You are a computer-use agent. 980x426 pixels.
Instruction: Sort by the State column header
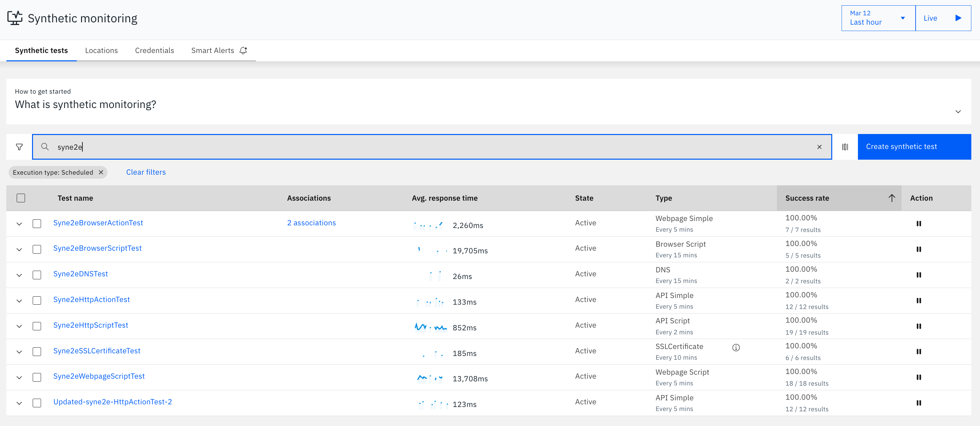click(x=584, y=198)
